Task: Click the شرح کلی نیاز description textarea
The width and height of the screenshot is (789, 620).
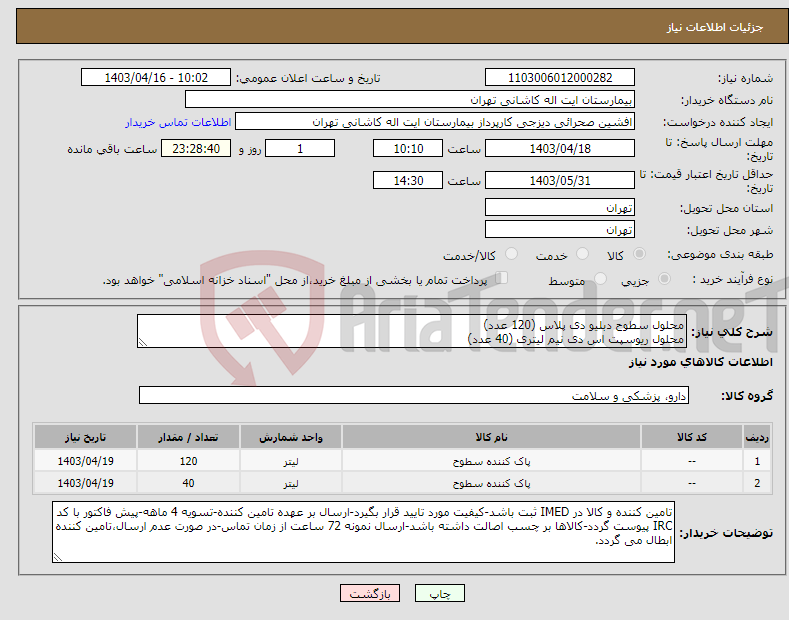Action: pos(412,331)
